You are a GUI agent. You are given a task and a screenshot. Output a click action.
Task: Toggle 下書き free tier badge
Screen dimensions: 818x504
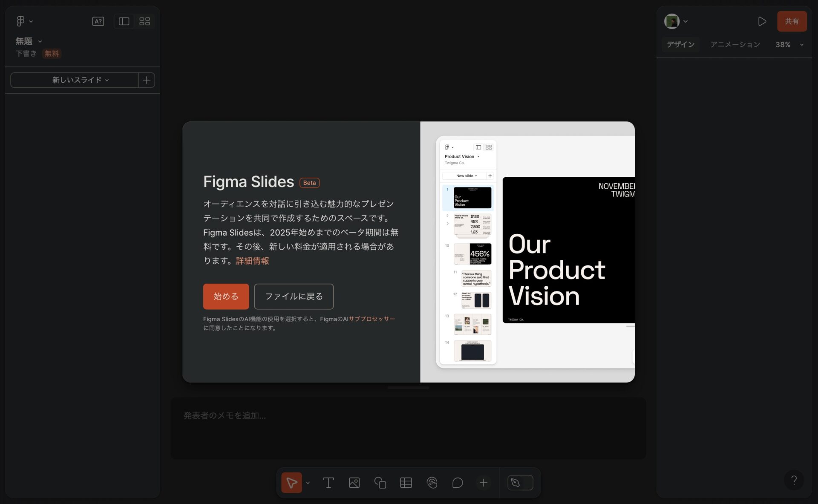pos(52,53)
